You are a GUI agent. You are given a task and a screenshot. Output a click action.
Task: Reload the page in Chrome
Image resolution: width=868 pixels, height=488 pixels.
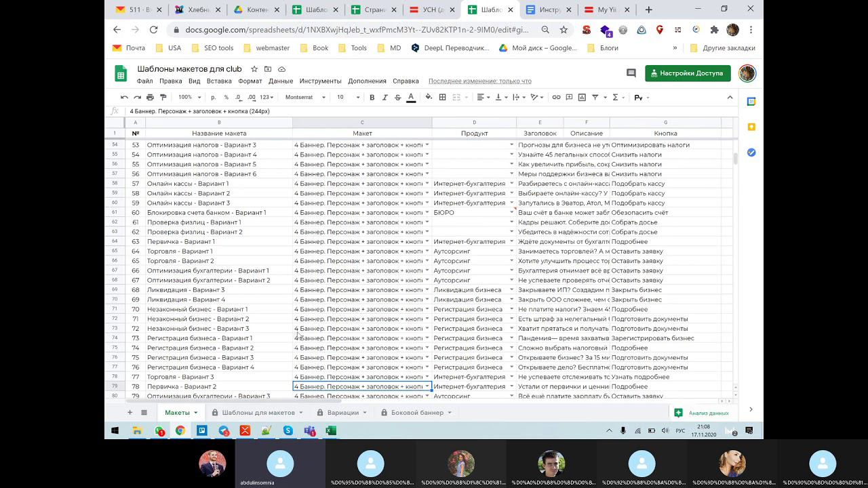(153, 30)
